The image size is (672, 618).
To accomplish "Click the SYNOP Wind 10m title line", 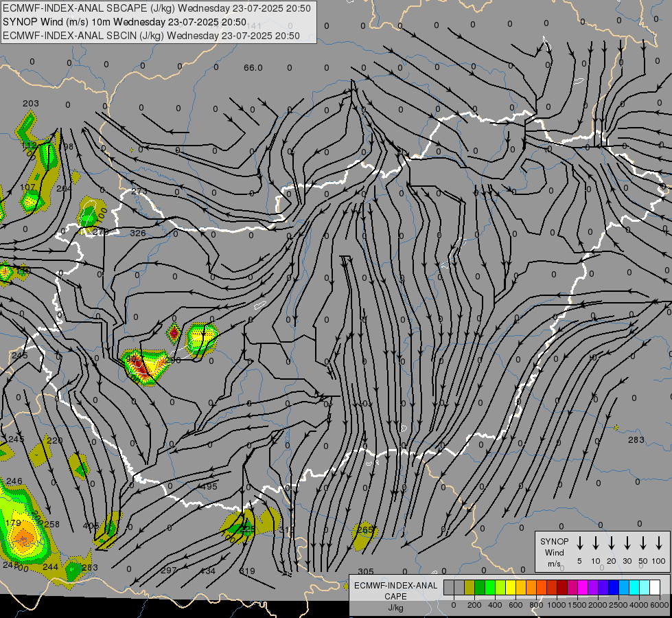I will click(124, 22).
